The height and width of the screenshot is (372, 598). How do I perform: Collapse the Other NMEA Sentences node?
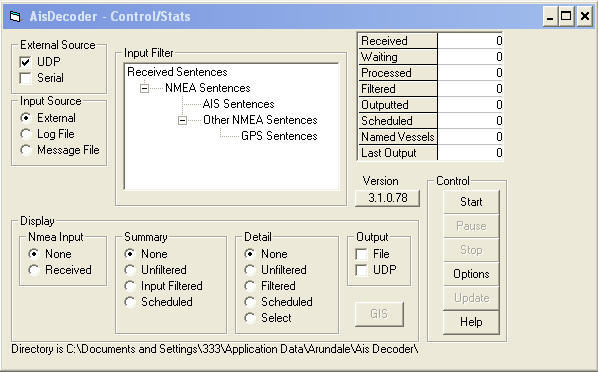pos(183,121)
